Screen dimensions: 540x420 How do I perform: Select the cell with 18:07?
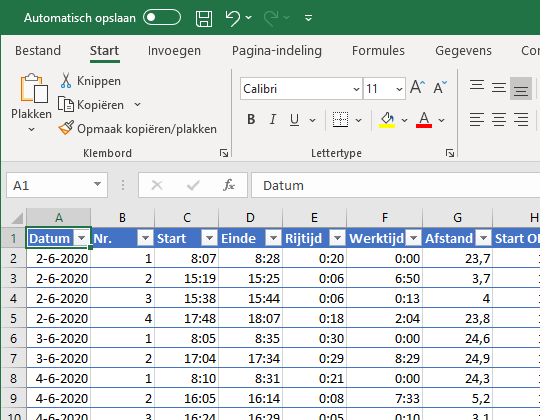250,318
